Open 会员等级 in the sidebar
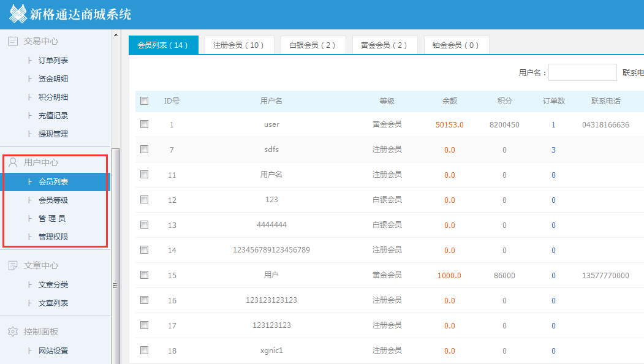The image size is (644, 364). tap(53, 200)
